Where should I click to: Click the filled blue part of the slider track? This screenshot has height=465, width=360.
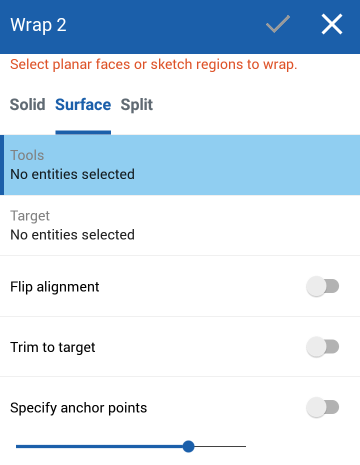click(99, 446)
